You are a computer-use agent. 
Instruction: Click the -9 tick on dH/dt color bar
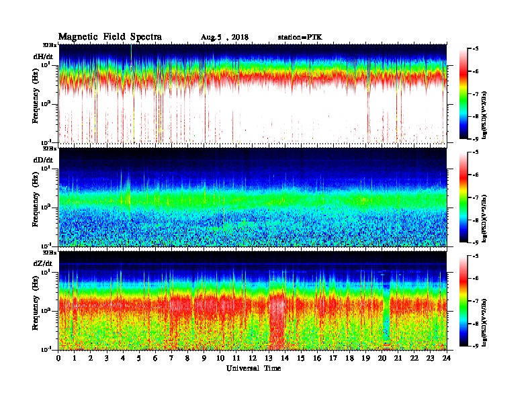pos(476,139)
